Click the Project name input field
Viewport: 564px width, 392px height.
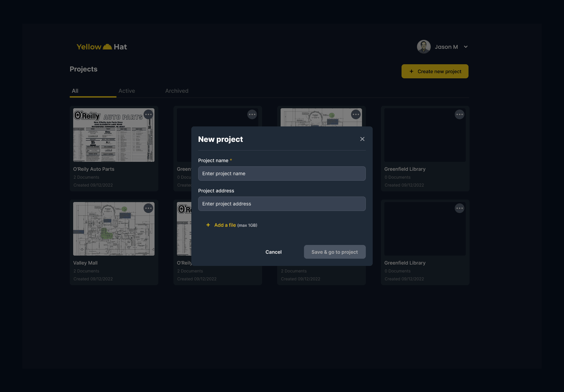[282, 173]
